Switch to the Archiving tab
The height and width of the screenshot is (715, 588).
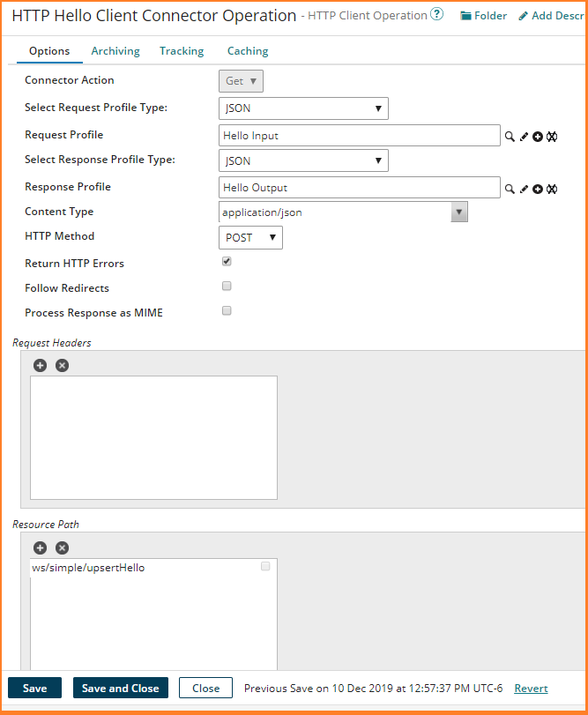[115, 51]
